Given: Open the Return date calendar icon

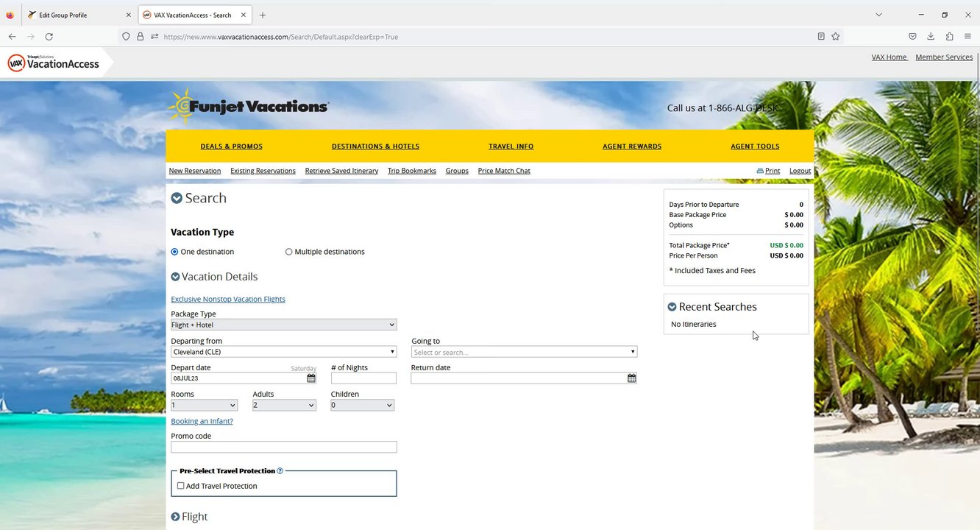Looking at the screenshot, I should (x=632, y=378).
